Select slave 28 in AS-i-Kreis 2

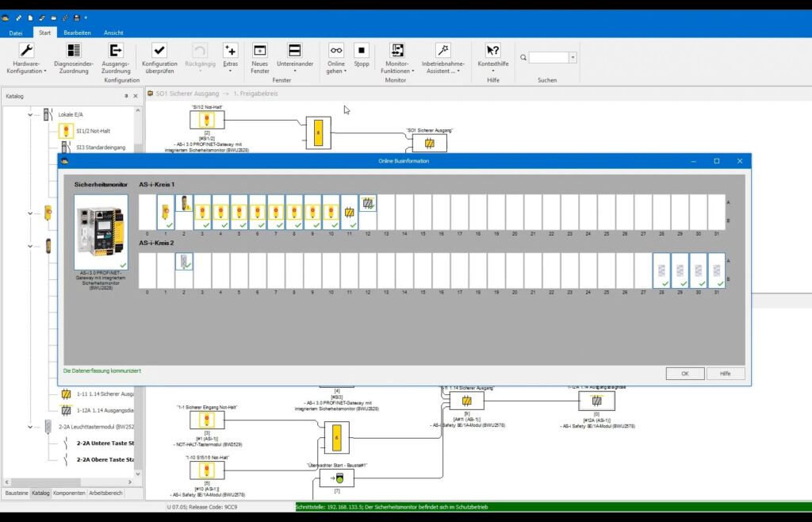pyautogui.click(x=661, y=271)
